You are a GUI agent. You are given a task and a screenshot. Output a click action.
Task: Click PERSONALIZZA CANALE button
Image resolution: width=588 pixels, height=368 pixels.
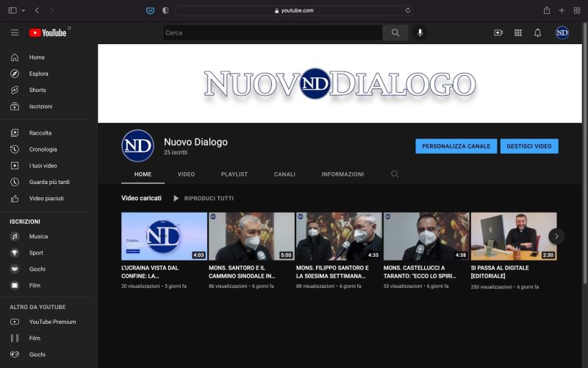(456, 146)
